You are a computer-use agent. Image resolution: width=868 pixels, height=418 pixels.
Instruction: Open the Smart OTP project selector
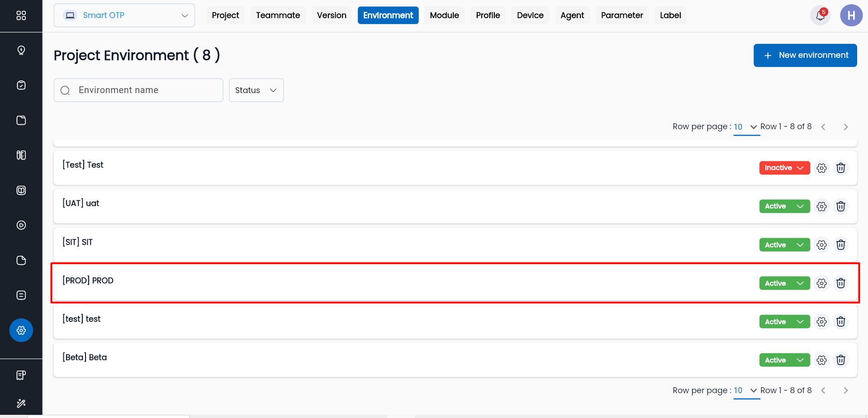click(x=124, y=15)
